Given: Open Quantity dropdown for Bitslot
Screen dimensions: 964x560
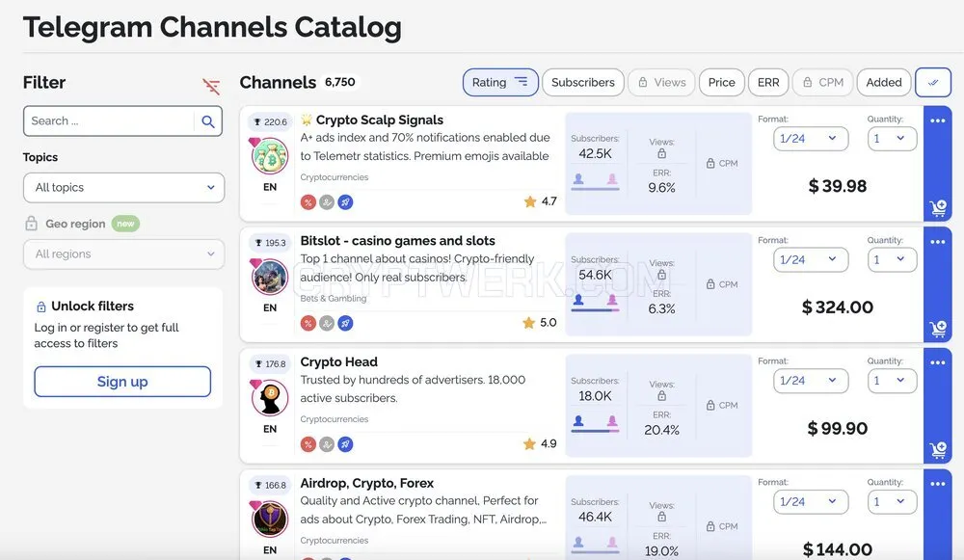Looking at the screenshot, I should coord(892,259).
